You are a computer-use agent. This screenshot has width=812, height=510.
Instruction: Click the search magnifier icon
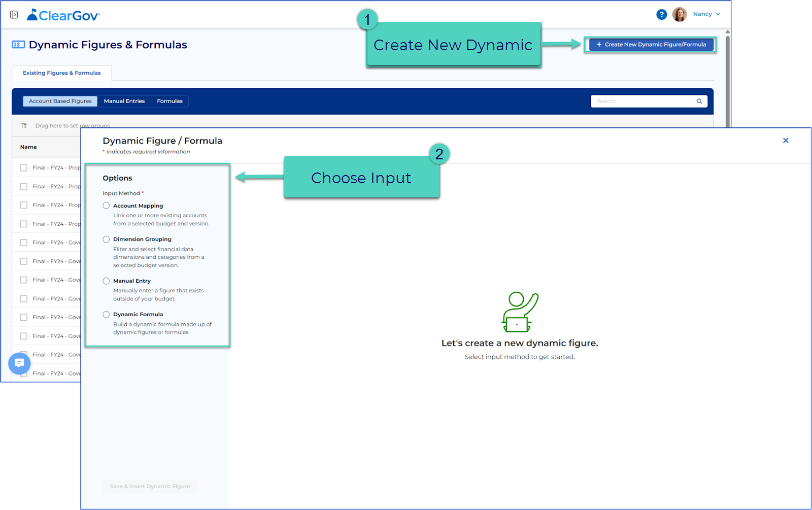(699, 101)
